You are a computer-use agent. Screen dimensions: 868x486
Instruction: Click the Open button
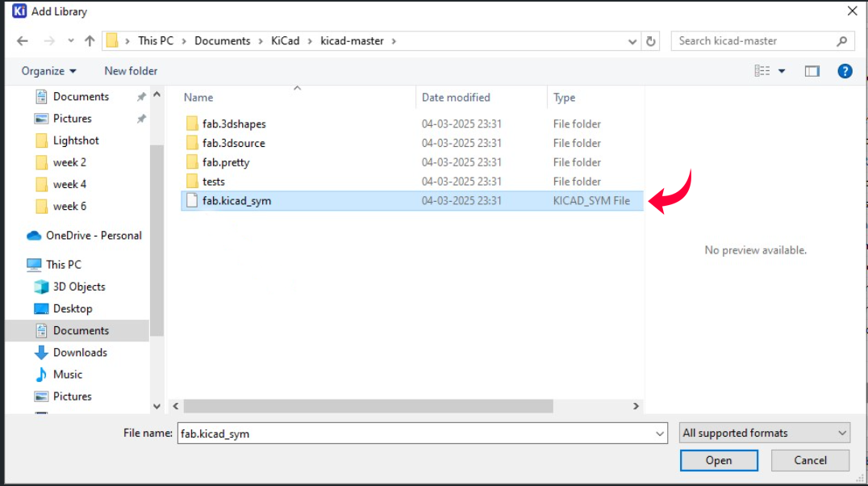pos(719,460)
